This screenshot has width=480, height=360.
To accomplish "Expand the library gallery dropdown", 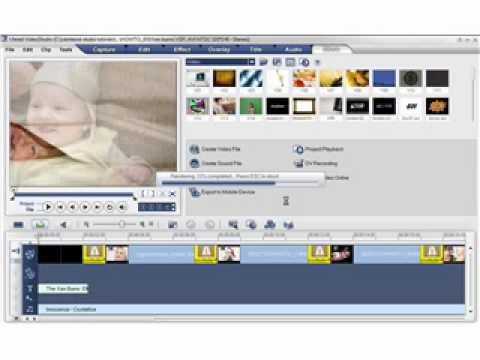I will click(252, 62).
